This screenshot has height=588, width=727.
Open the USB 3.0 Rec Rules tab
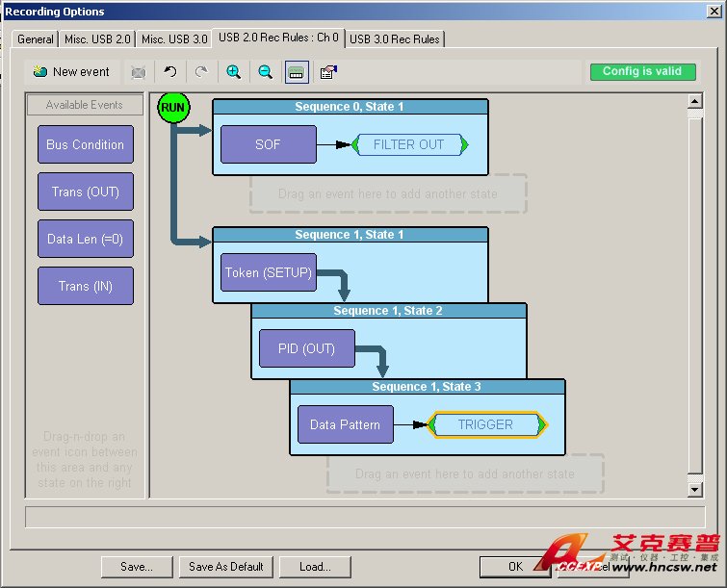tap(395, 39)
